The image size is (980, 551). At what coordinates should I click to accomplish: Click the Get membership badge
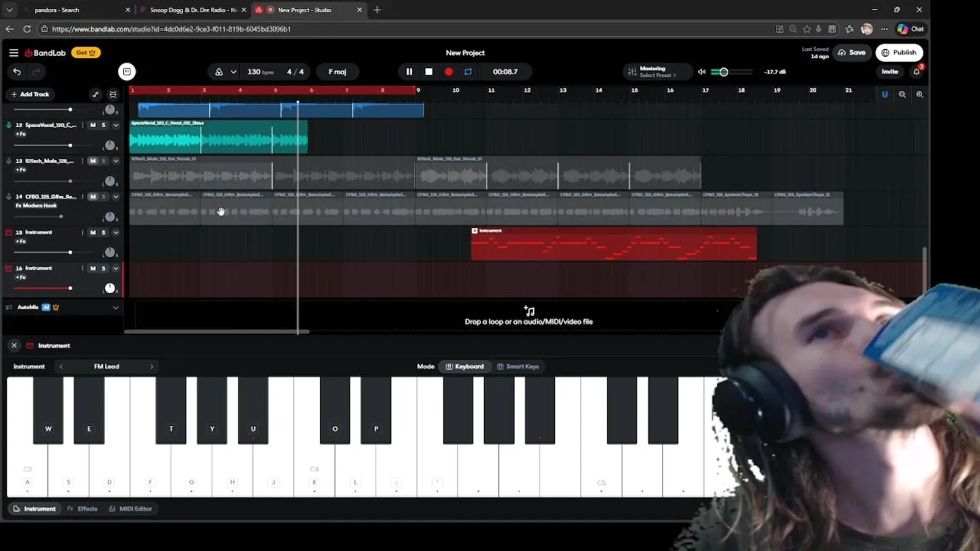click(86, 53)
